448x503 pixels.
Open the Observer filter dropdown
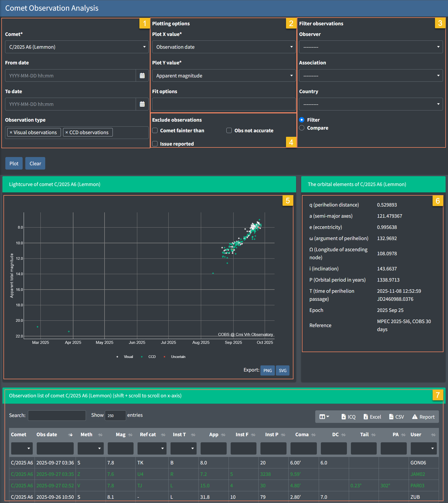point(371,47)
